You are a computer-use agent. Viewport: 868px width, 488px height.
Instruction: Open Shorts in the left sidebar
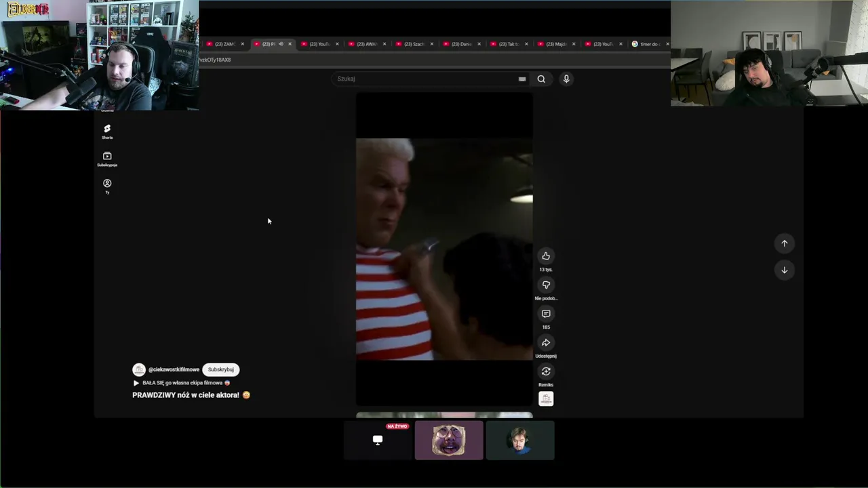(107, 131)
